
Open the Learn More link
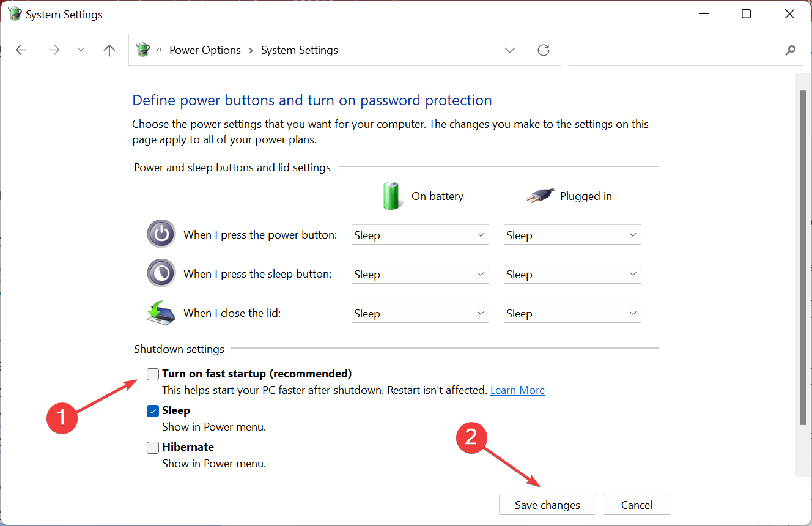517,390
